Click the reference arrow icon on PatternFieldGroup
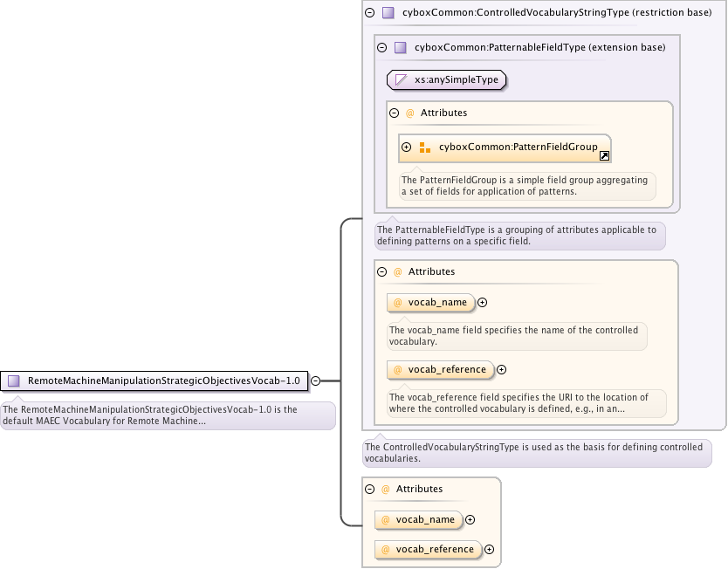Image resolution: width=728 pixels, height=569 pixels. tap(604, 155)
